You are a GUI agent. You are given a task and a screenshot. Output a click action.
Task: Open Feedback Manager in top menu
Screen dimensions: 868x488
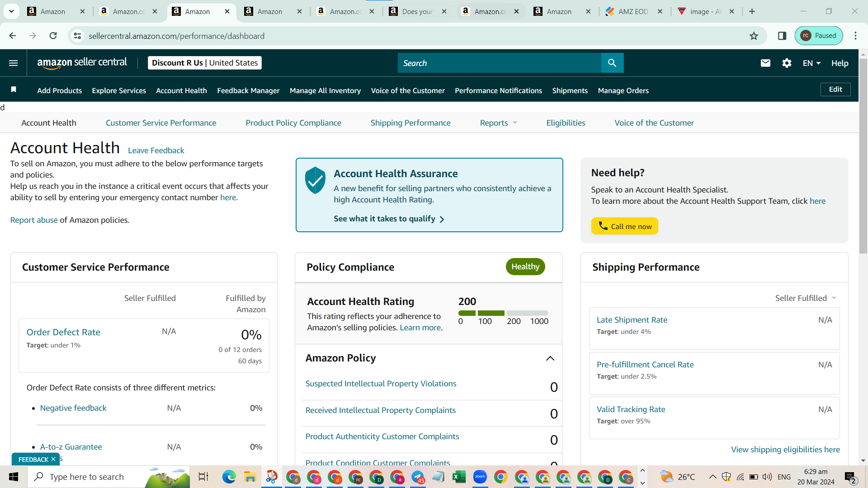pyautogui.click(x=248, y=90)
